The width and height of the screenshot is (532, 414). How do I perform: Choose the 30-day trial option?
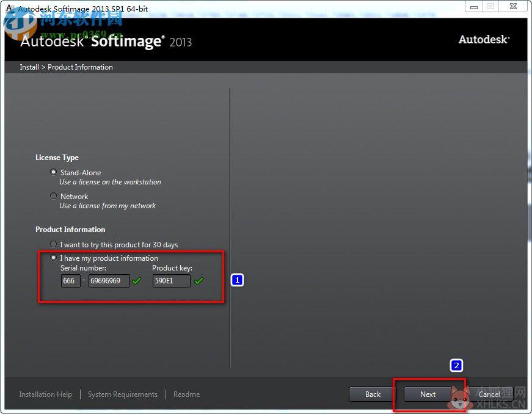coord(53,244)
